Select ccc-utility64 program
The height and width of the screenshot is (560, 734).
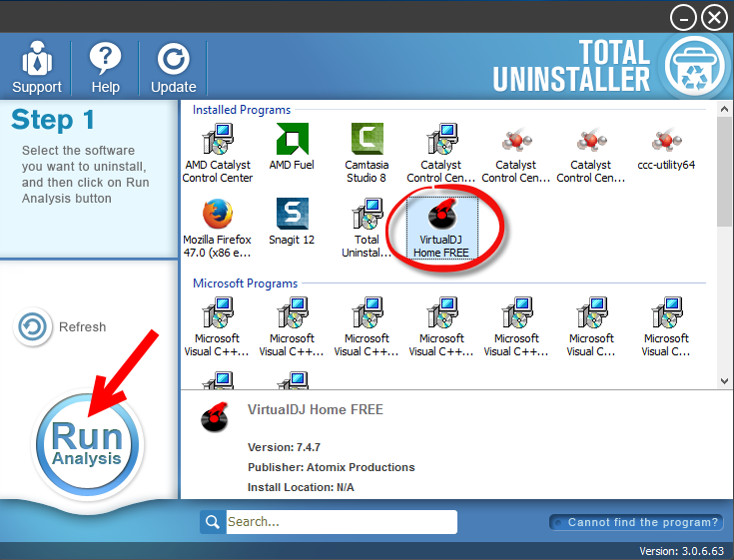tap(666, 147)
